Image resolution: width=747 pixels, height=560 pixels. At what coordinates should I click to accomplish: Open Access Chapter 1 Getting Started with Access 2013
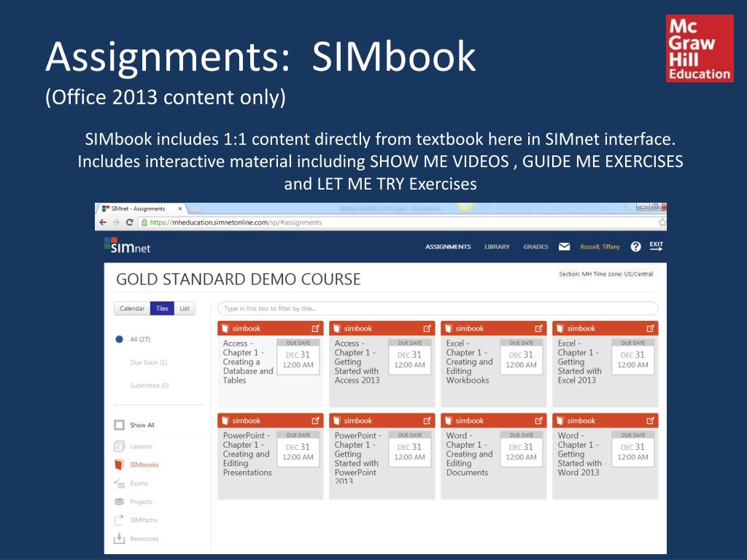(x=357, y=362)
